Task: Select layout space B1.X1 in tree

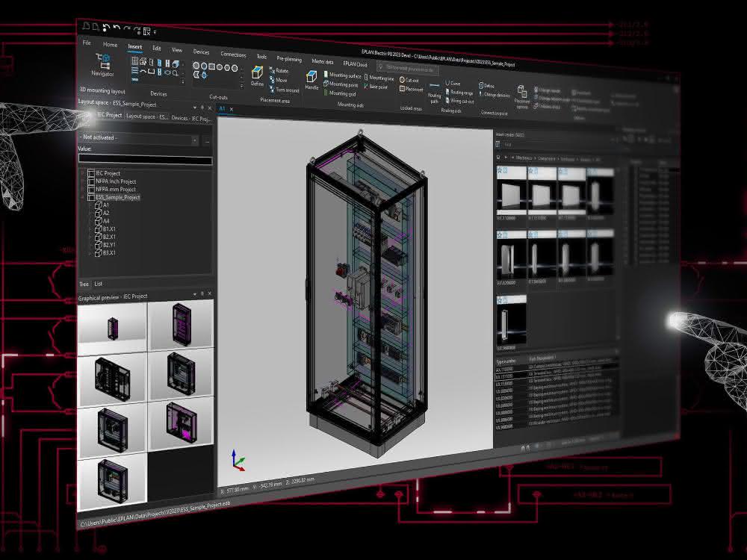Action: click(105, 229)
